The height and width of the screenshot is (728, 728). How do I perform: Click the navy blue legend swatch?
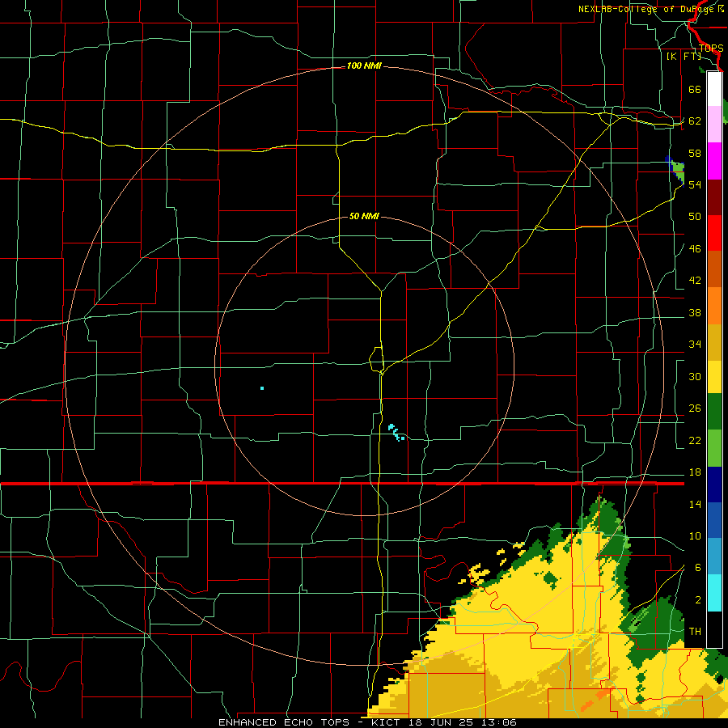click(714, 485)
